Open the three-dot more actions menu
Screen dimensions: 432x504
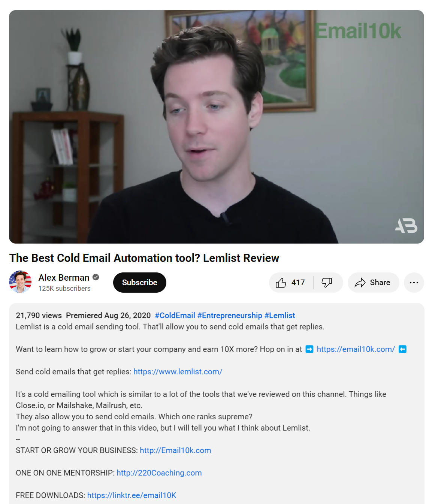click(x=414, y=283)
